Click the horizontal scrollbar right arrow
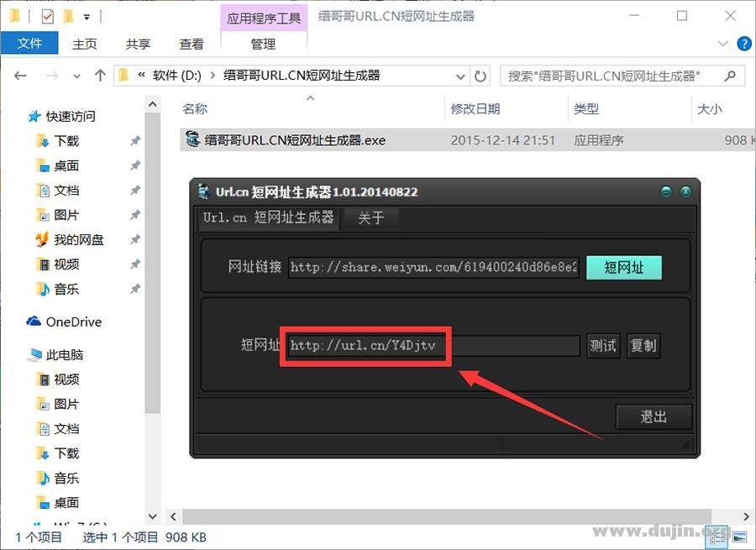Screen dimensions: 756x550 click(x=747, y=516)
